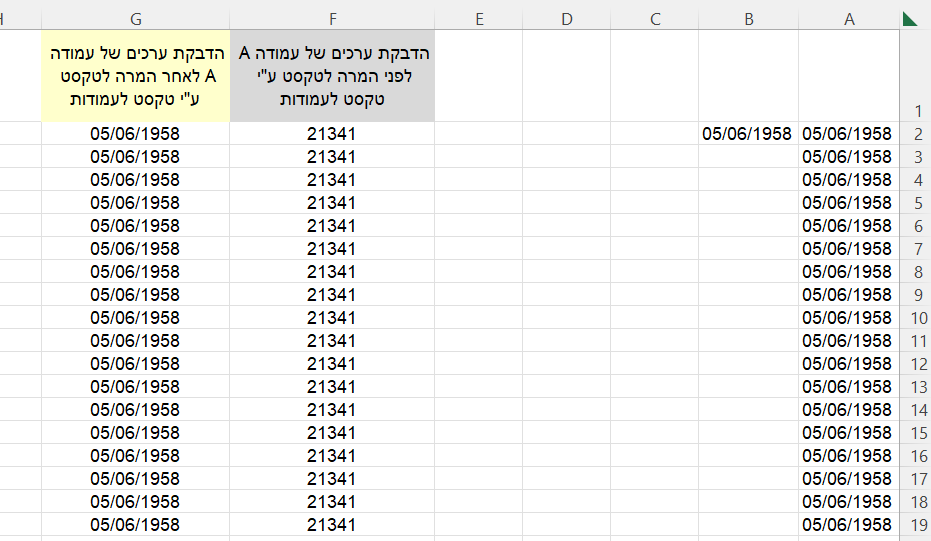
Task: Select column C header
Action: click(x=655, y=18)
